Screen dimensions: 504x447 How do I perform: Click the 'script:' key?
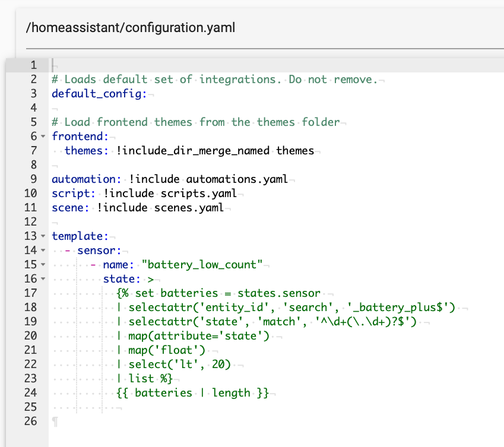[x=74, y=194]
